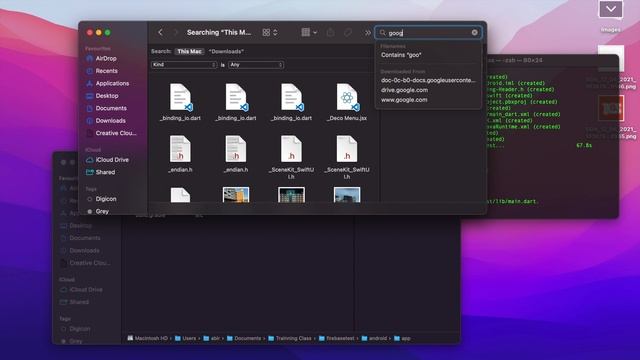Set search scope to "Downloads"
Viewport: 640px width, 360px height.
[x=226, y=51]
